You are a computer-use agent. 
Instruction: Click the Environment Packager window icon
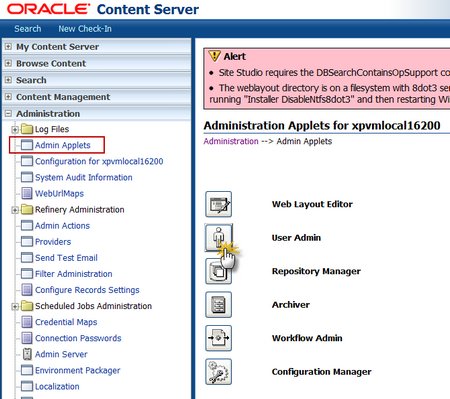tap(27, 370)
